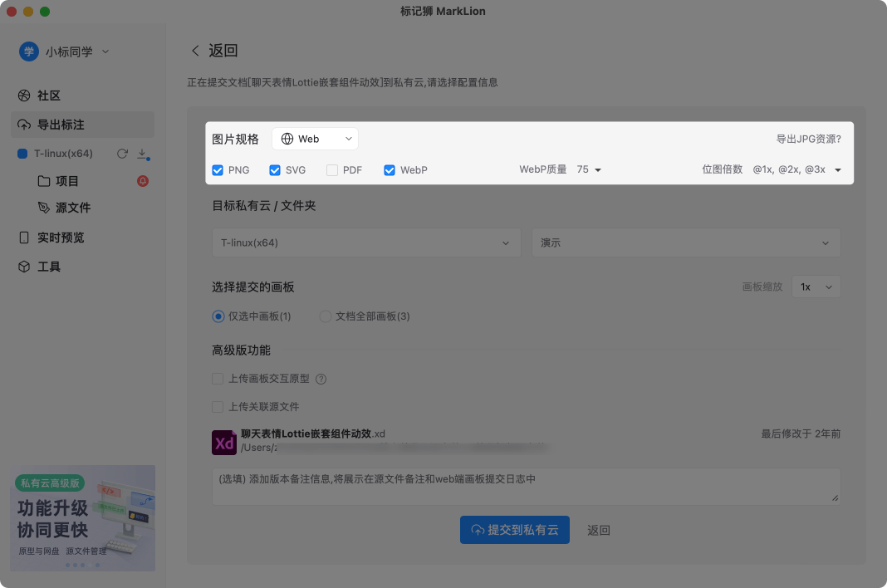Open the 工具 tools section
The width and height of the screenshot is (887, 588).
47,267
